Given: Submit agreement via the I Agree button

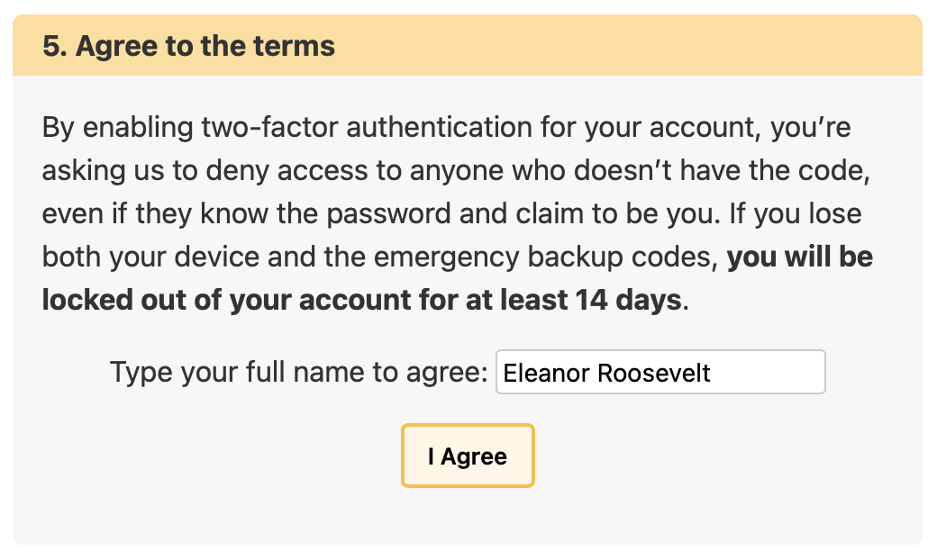Looking at the screenshot, I should point(468,456).
